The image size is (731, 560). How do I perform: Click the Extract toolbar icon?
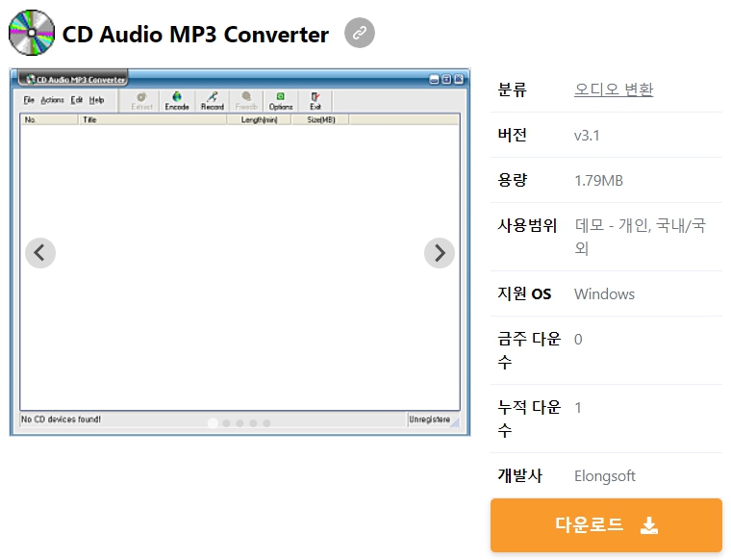141,101
